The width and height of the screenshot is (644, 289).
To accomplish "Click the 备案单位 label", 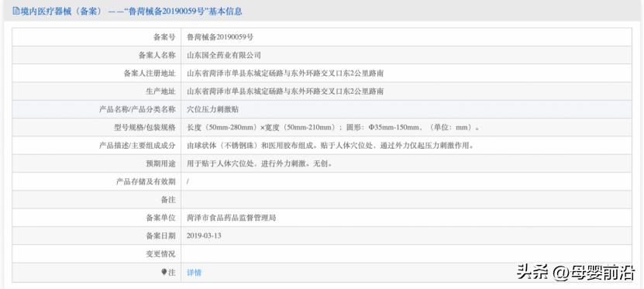I will click(160, 218).
